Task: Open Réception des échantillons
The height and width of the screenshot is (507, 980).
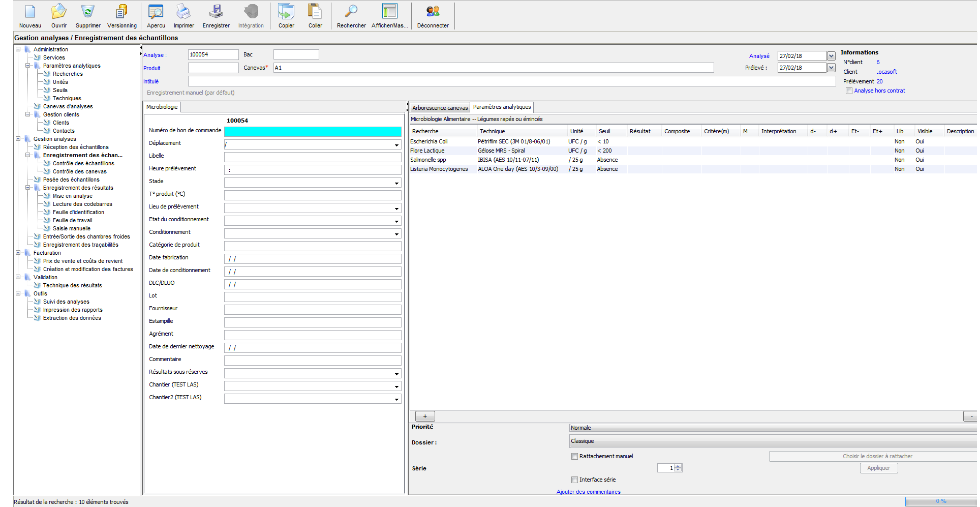Action: 76,147
